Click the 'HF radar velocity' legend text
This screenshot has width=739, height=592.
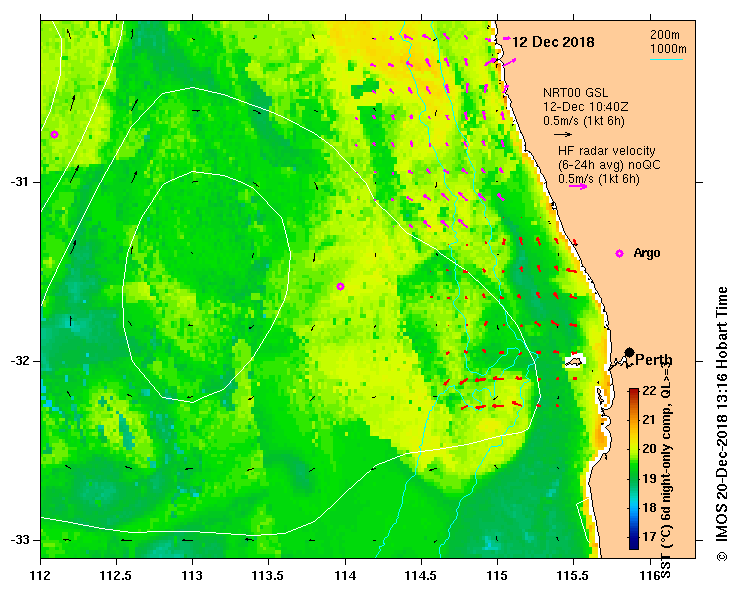coord(607,151)
